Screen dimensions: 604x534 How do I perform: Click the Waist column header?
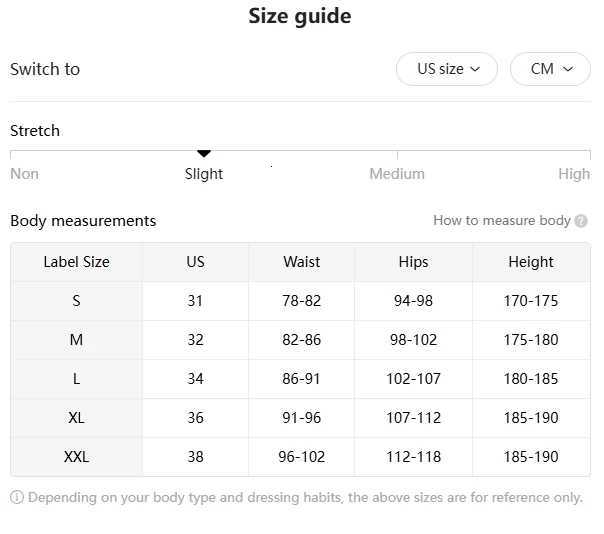coord(301,262)
